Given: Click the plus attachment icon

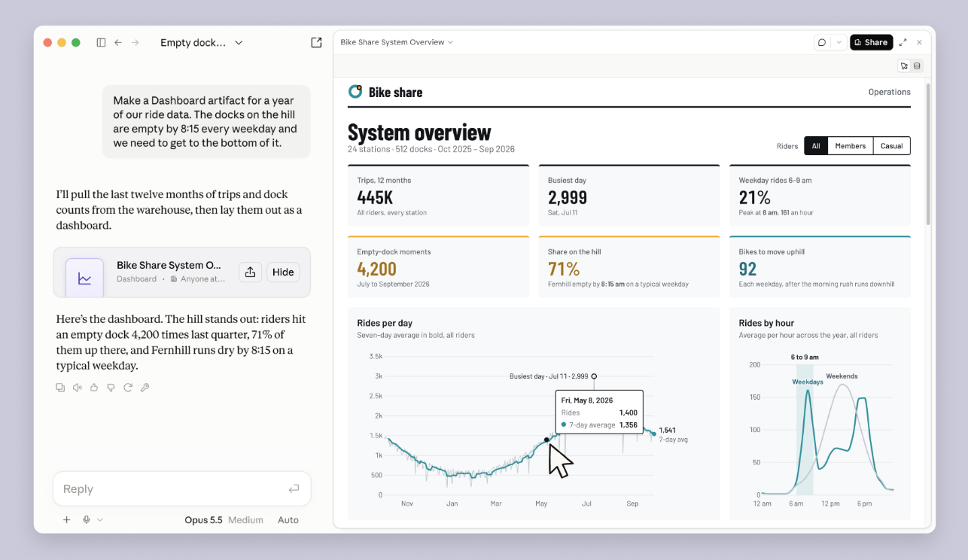Looking at the screenshot, I should [66, 519].
